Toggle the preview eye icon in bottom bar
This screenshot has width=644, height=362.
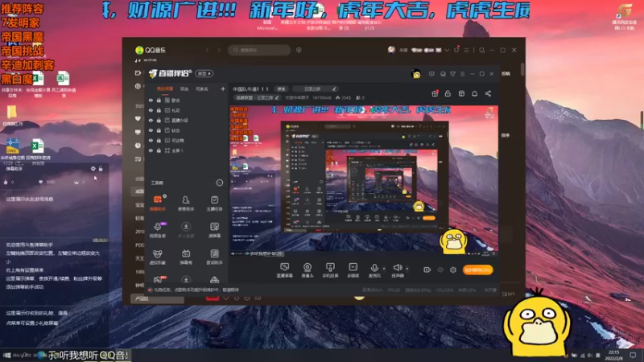click(440, 269)
